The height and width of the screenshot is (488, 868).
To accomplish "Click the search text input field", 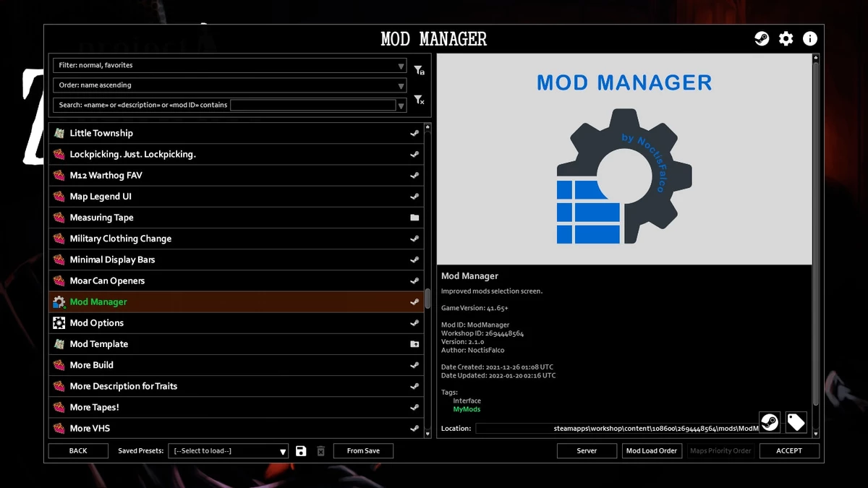I will [312, 106].
